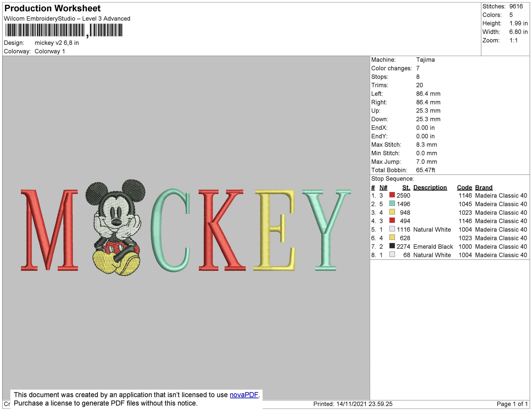Click the novaPDF hyperlink

click(244, 395)
